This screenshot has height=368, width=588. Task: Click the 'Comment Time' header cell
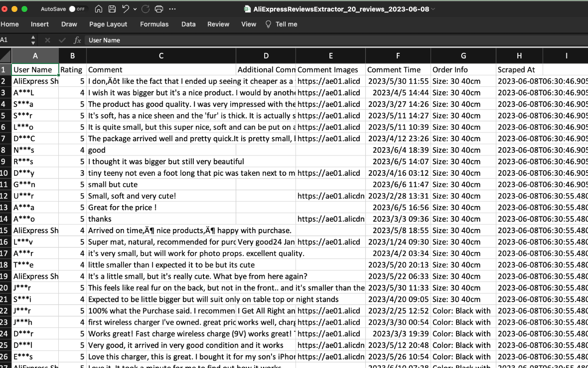pyautogui.click(x=398, y=69)
